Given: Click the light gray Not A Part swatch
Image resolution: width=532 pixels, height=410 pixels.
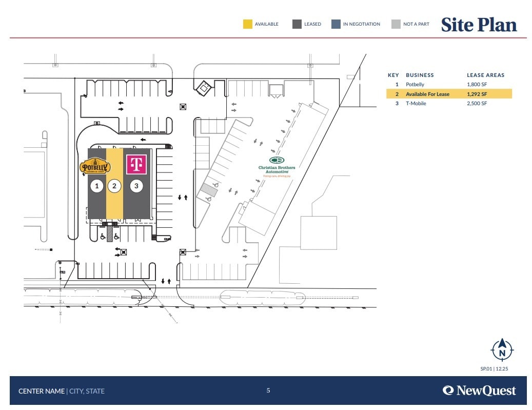Looking at the screenshot, I should [396, 24].
